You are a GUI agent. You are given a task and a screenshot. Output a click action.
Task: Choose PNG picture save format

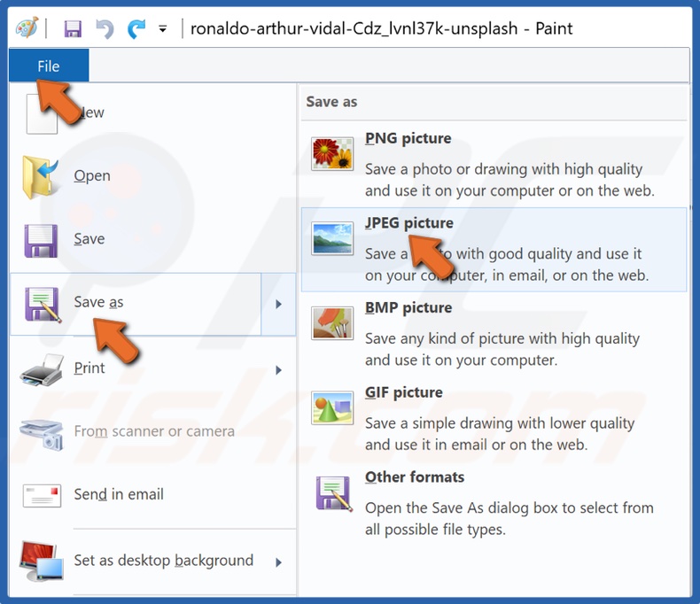point(494,164)
